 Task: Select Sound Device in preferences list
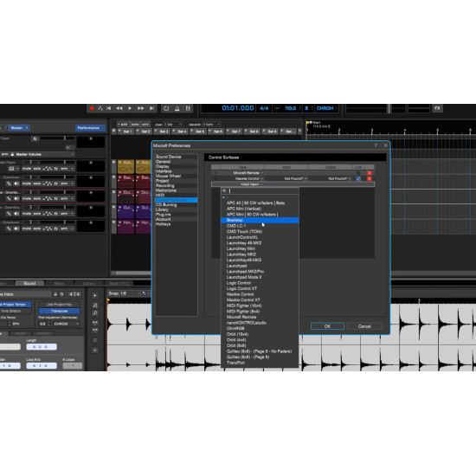pyautogui.click(x=168, y=157)
